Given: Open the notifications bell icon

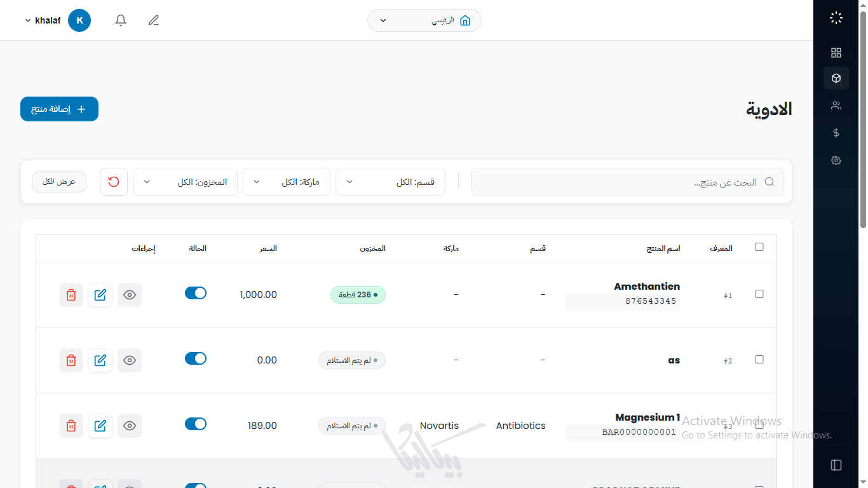Looking at the screenshot, I should point(121,20).
